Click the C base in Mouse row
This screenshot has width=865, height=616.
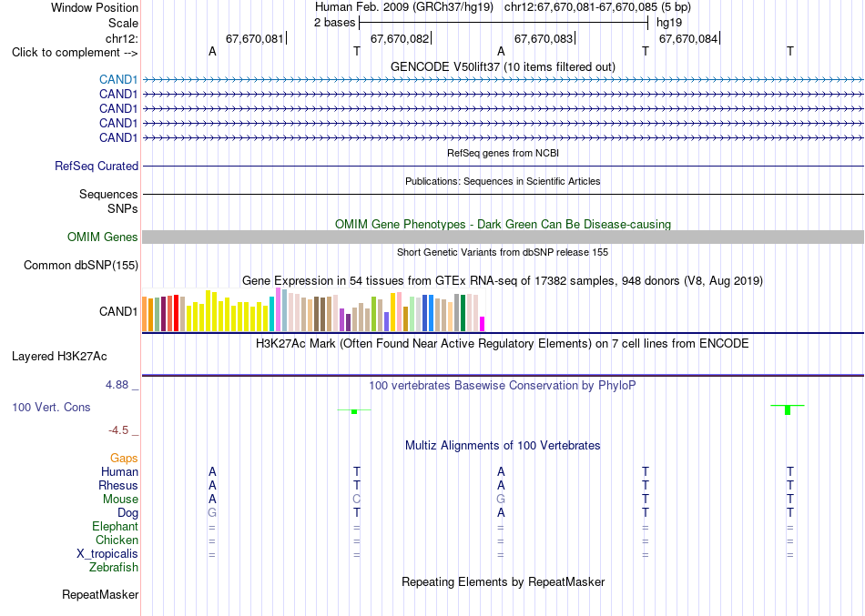click(x=356, y=500)
